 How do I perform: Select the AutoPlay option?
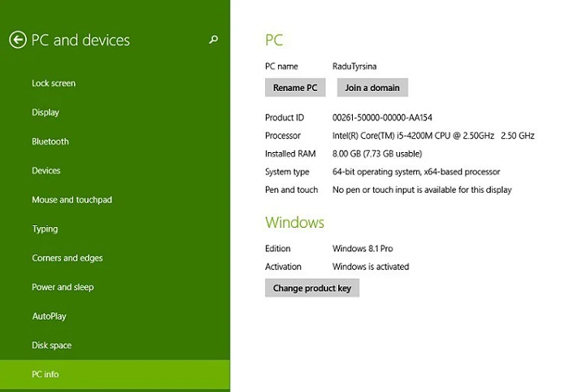click(x=49, y=316)
